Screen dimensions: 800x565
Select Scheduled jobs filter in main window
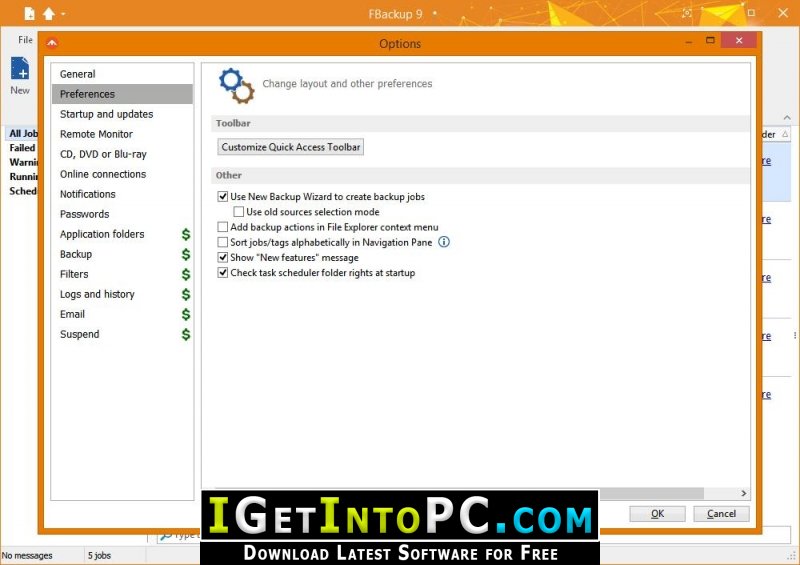coord(23,191)
